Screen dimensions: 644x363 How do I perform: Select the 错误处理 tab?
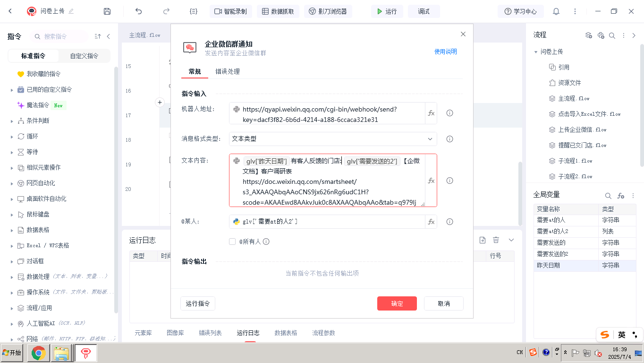click(228, 71)
